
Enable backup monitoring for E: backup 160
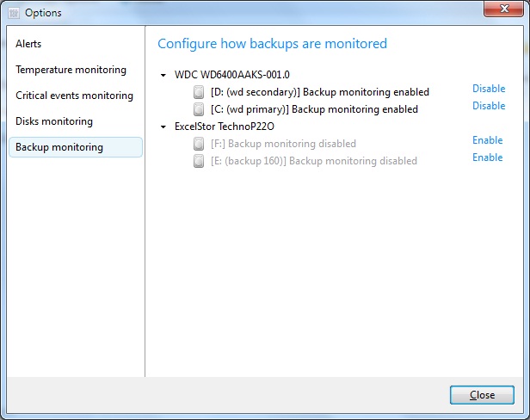(x=487, y=157)
